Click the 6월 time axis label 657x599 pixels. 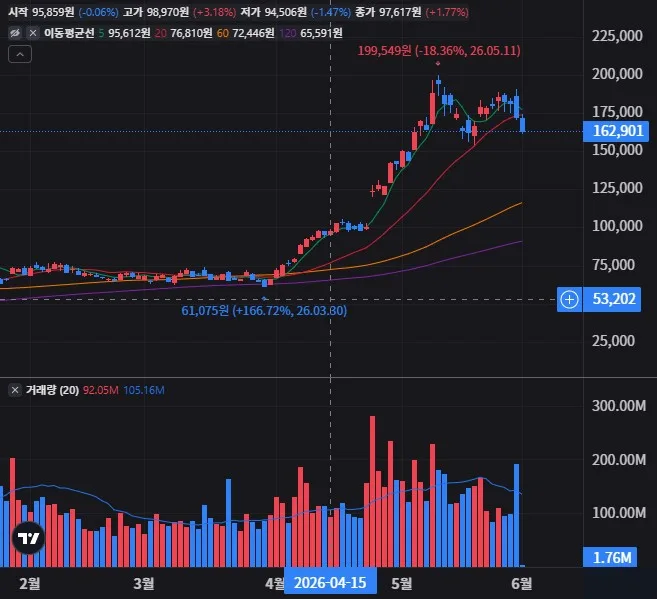click(x=522, y=583)
